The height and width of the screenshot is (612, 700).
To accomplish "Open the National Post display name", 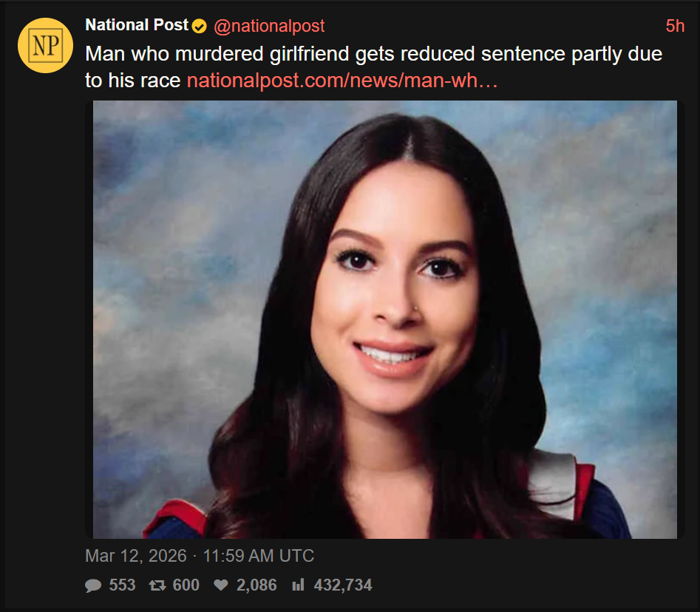I will coord(137,26).
